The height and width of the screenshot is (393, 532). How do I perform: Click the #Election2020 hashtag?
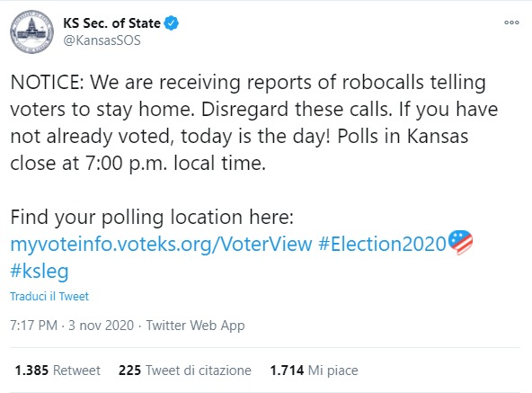[x=382, y=244]
